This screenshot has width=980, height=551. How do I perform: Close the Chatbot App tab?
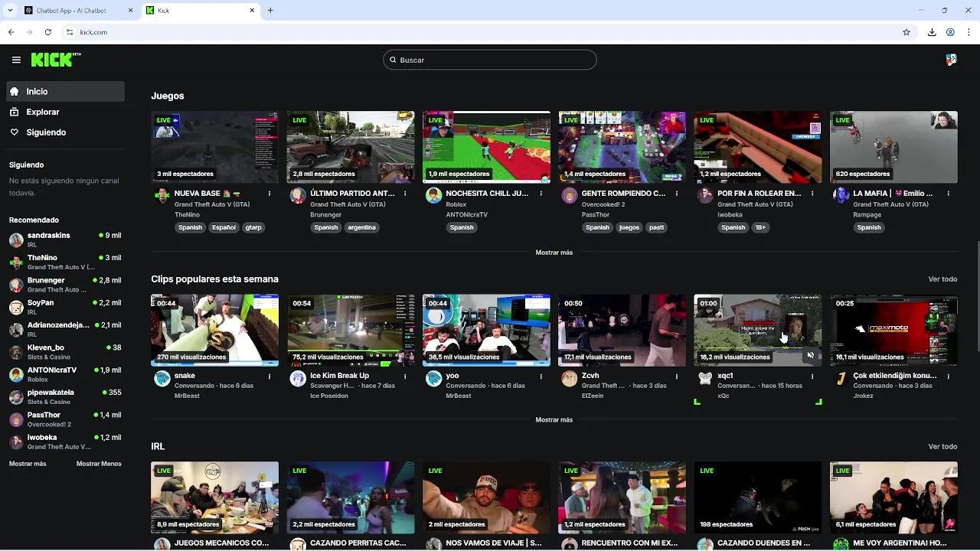click(130, 11)
